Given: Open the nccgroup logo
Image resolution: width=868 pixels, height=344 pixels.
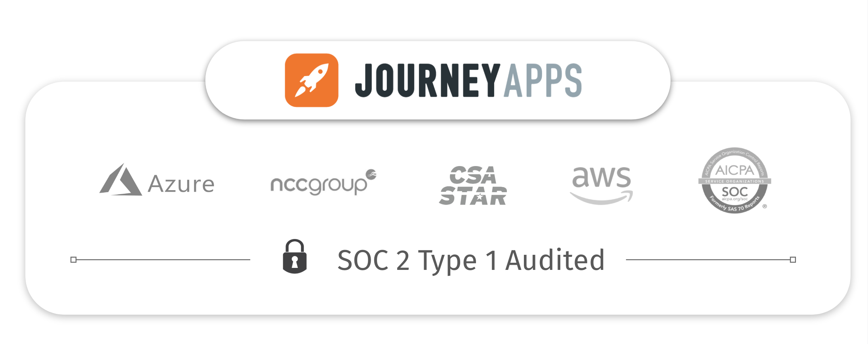Looking at the screenshot, I should [x=323, y=183].
